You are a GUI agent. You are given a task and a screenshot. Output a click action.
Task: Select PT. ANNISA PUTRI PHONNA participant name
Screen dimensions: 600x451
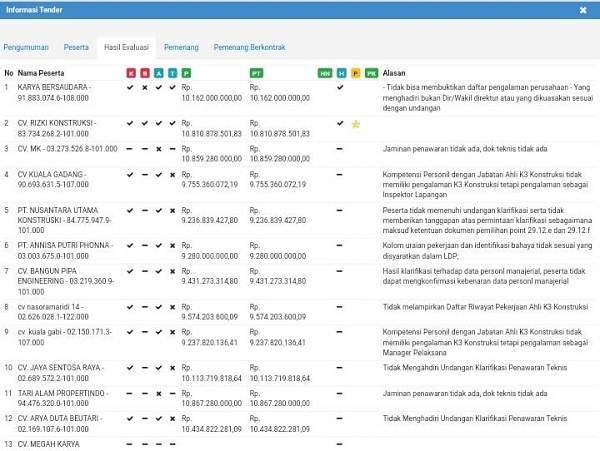(65, 251)
